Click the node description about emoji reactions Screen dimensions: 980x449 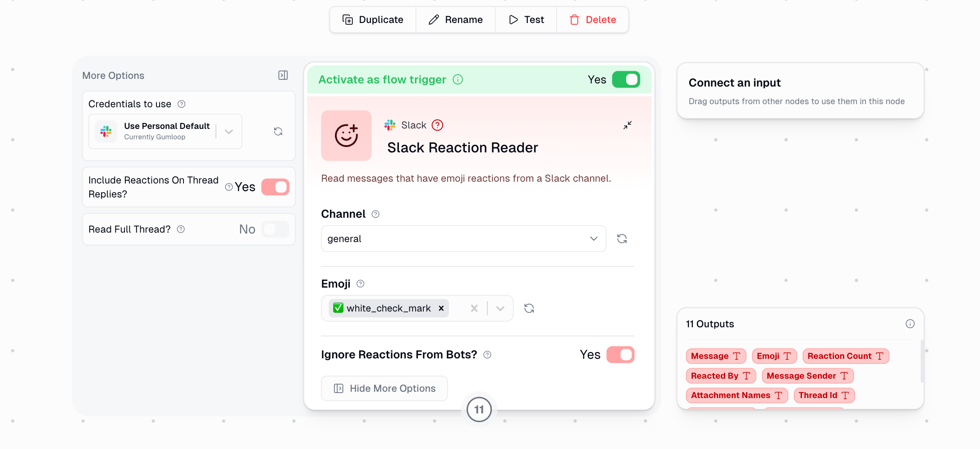(466, 179)
